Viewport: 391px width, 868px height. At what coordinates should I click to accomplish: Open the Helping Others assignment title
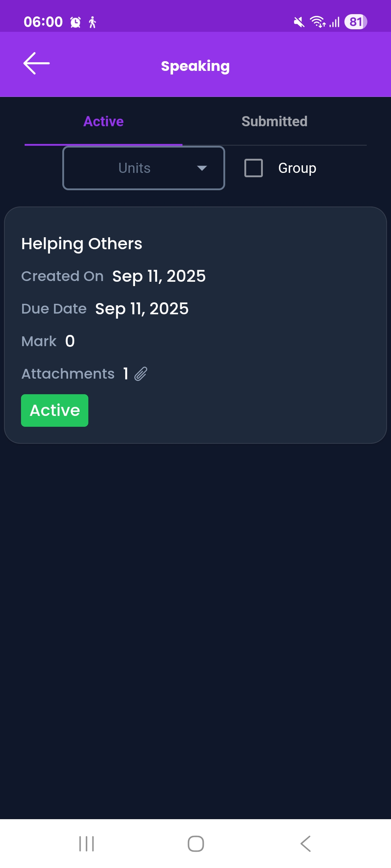click(x=82, y=244)
